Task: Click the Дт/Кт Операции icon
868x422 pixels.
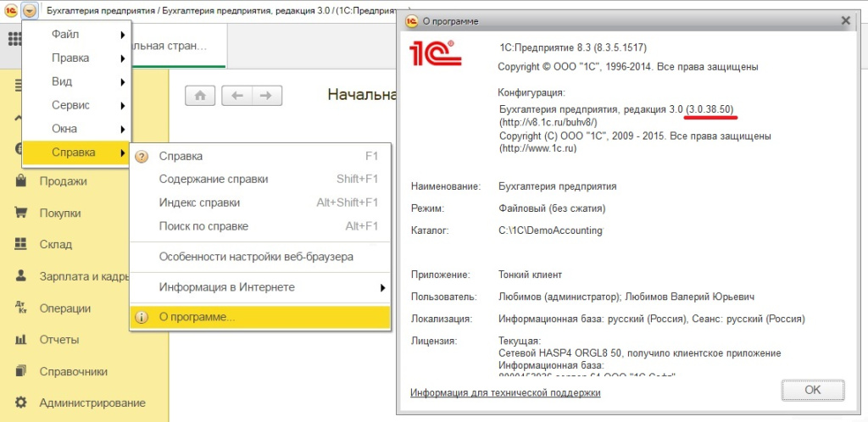Action: pos(20,308)
